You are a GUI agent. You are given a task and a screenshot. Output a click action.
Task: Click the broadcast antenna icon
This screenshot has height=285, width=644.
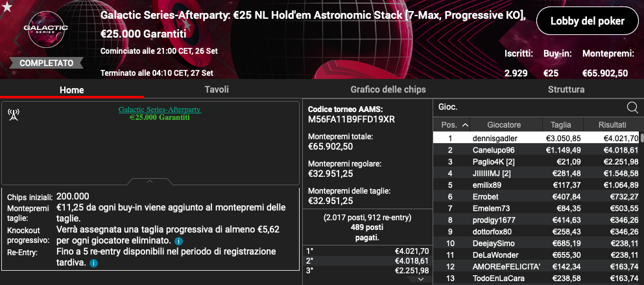(14, 115)
